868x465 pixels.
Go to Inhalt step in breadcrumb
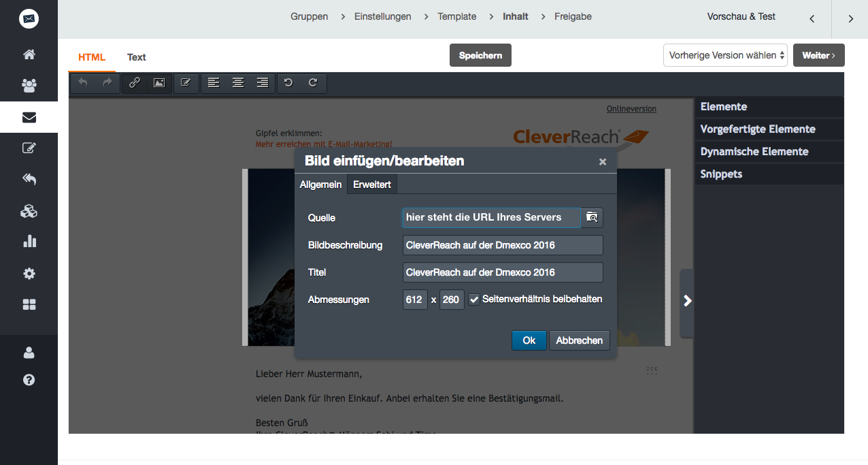click(516, 16)
